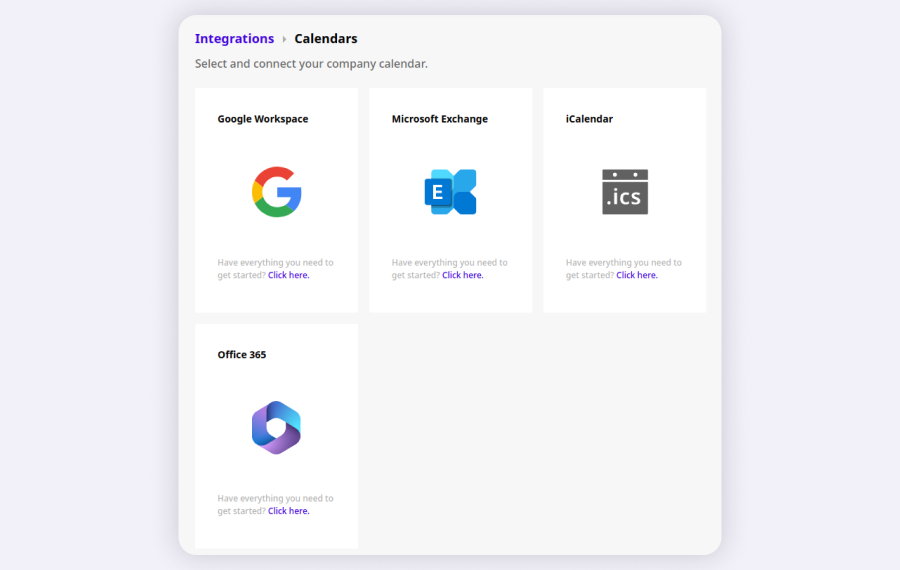Click the iCalendar .ics icon
900x570 pixels.
click(x=625, y=192)
